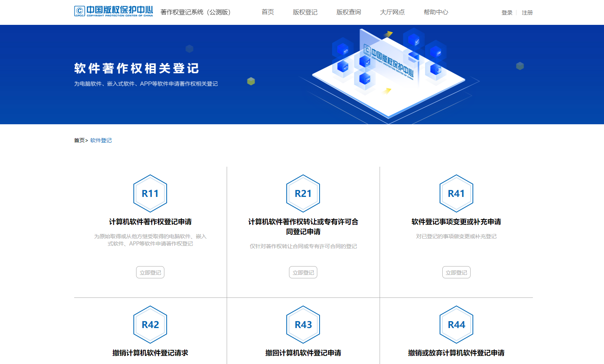Click the R44 hexagon icon

(456, 325)
